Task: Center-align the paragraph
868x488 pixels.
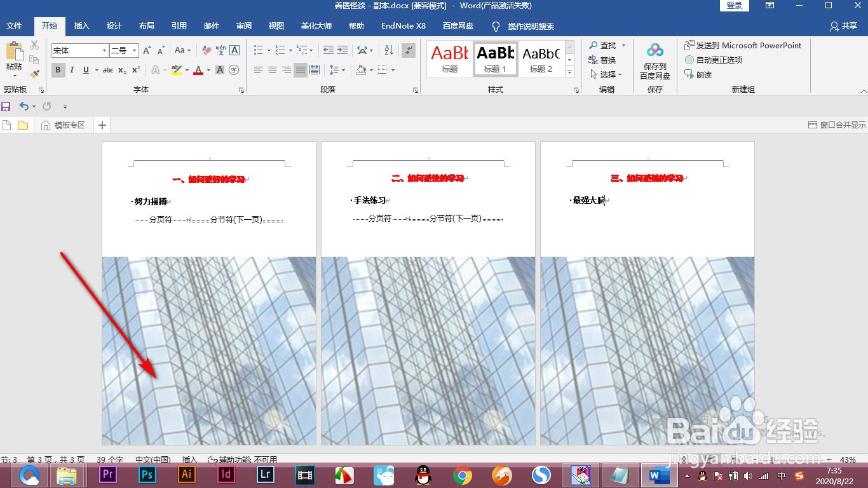Action: coord(273,70)
